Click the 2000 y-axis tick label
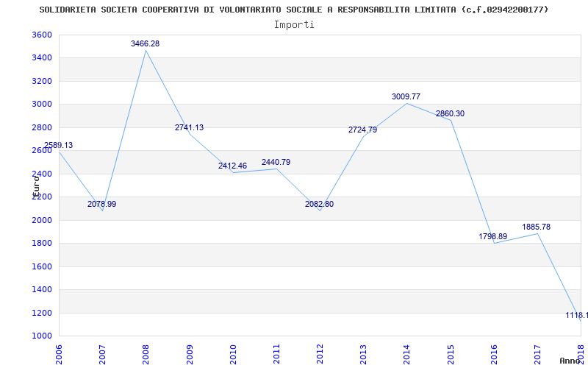 click(42, 220)
